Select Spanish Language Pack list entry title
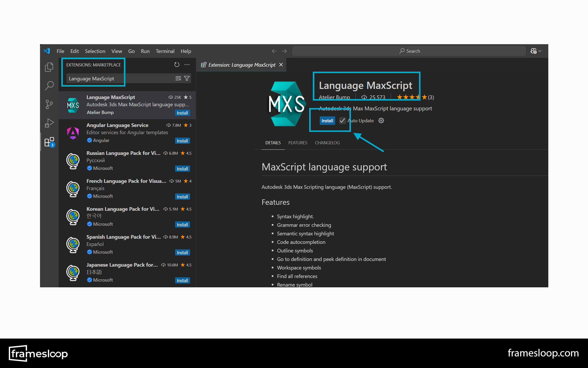588x368 pixels. [x=123, y=237]
